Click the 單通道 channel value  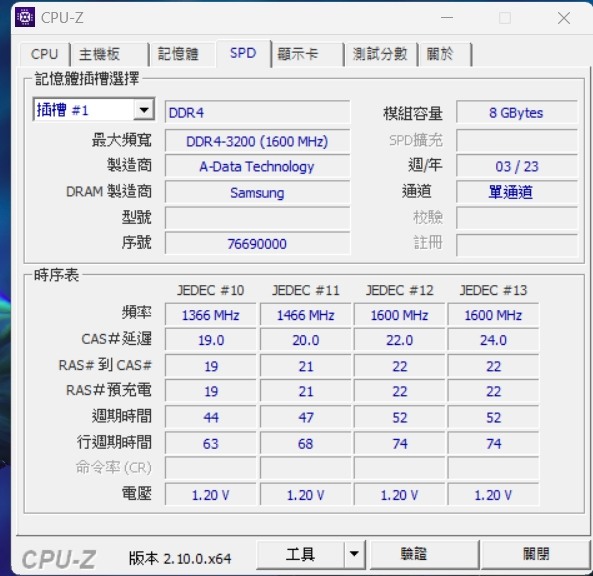(x=517, y=193)
